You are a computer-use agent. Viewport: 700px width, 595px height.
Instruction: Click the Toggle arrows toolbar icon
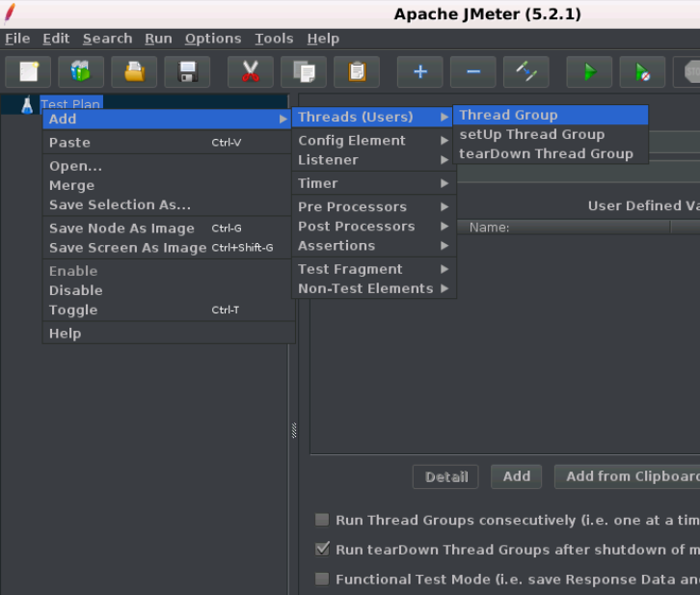coord(525,71)
